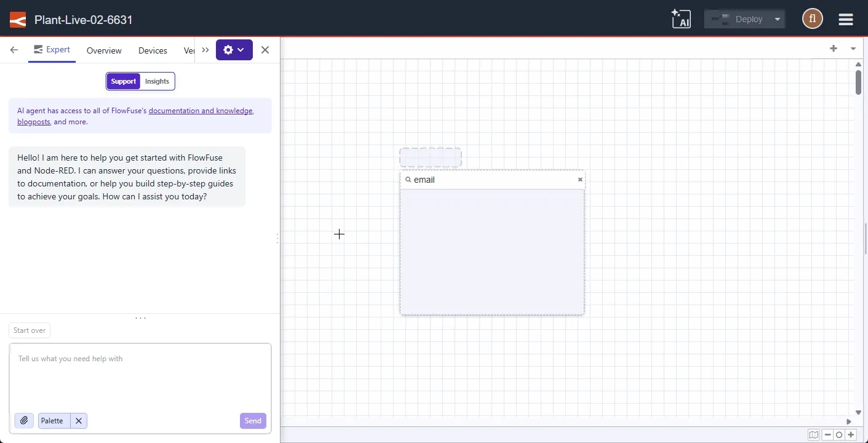Screen dimensions: 868x443
Task: Open the documentation and knowledge link
Action: (201, 111)
